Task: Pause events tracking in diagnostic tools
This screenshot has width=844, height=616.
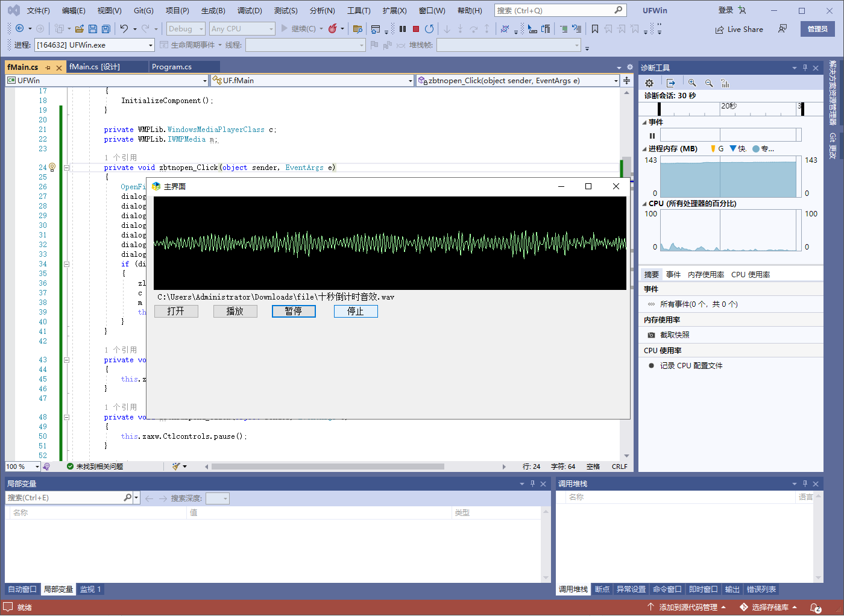Action: tap(652, 136)
